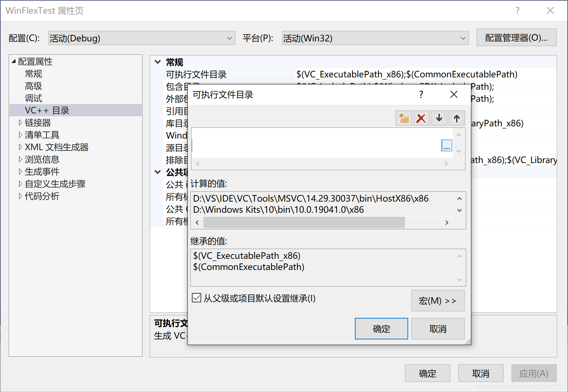Collapse the 公共项目 property group chevron
Screen dimensions: 568x392
158,172
